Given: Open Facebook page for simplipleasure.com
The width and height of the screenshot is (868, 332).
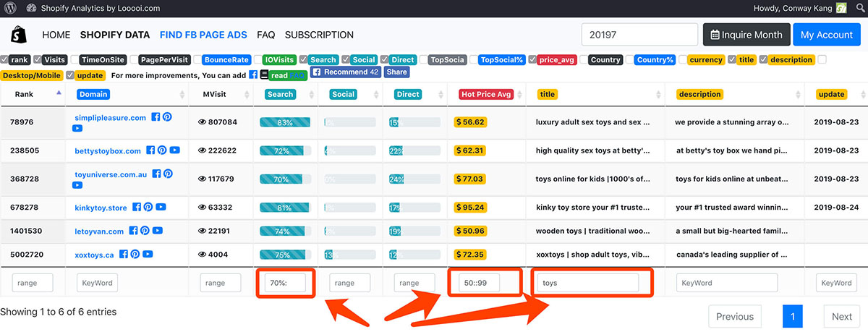Looking at the screenshot, I should (x=156, y=117).
